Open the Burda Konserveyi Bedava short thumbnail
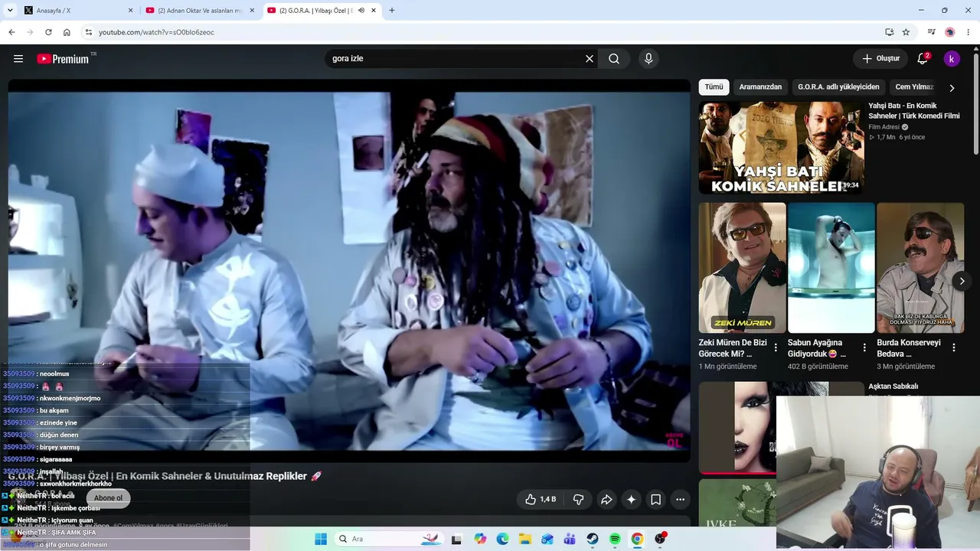Screen dimensions: 980x551 pos(920,268)
